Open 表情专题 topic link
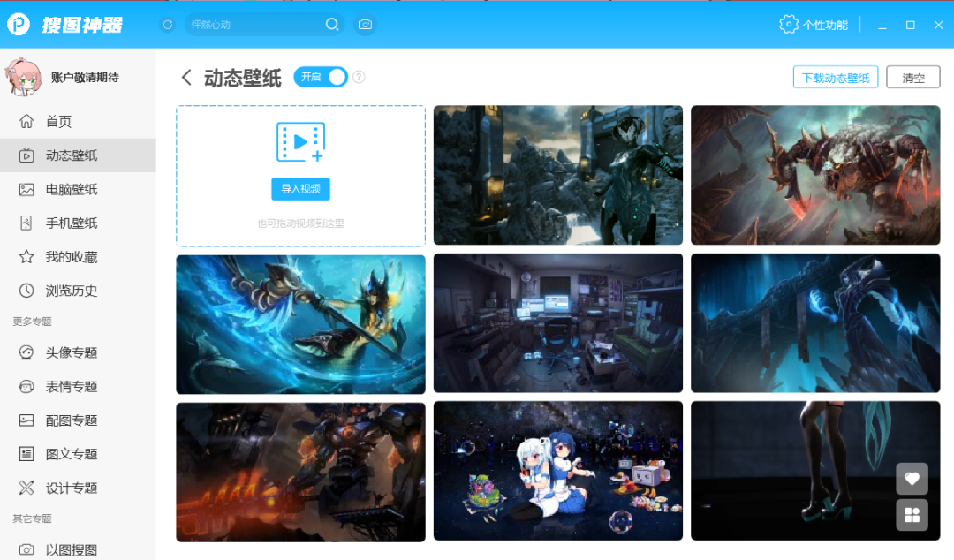 tap(72, 387)
